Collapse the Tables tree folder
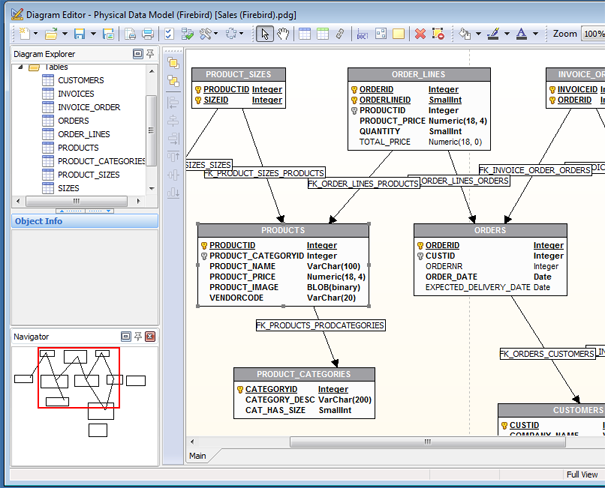Screen dimensions: 605x488 19,67
